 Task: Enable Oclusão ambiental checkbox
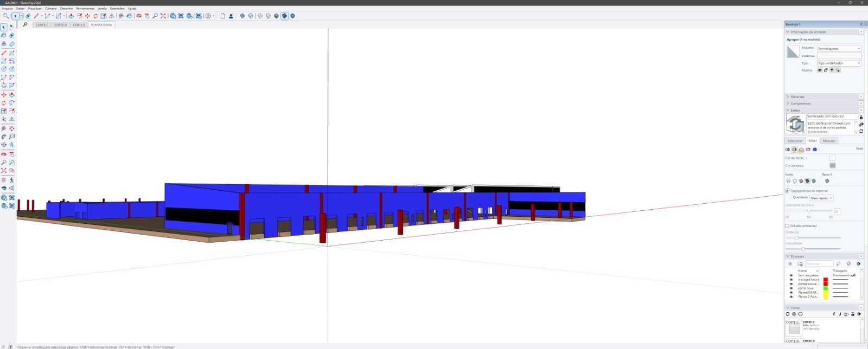(x=787, y=226)
